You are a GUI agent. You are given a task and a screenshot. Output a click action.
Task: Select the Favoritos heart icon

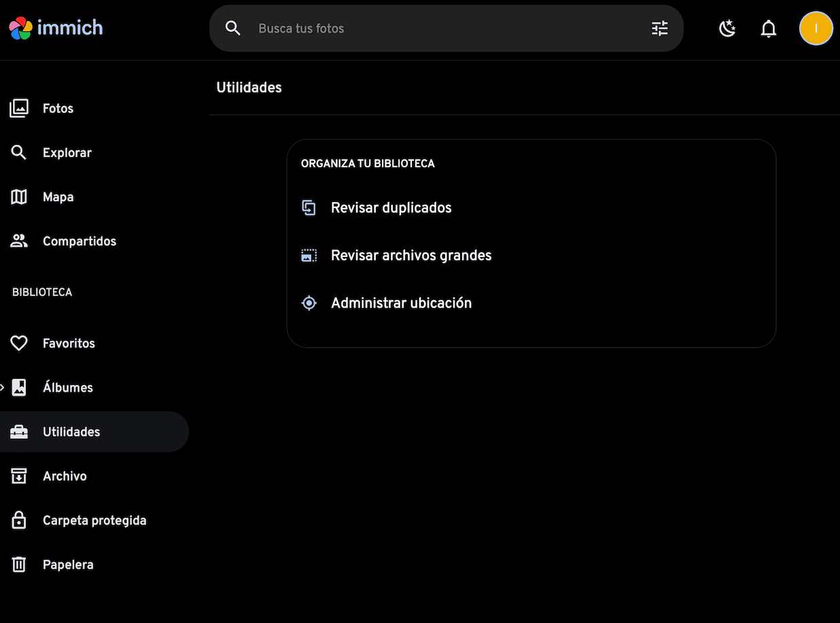(19, 343)
